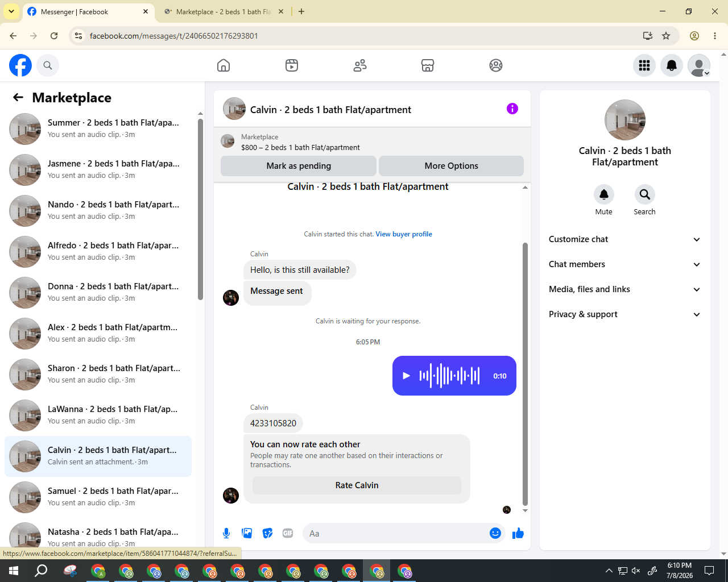
Task: Open the emoji picker smiley icon
Action: (x=495, y=533)
